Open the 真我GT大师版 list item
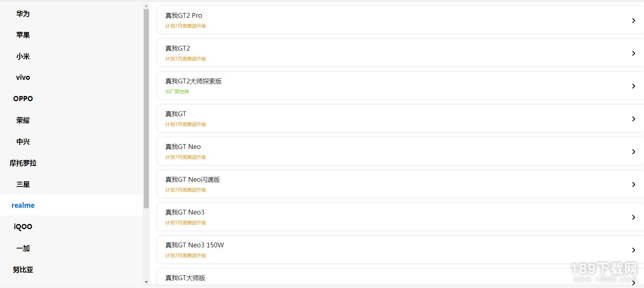 [400, 278]
